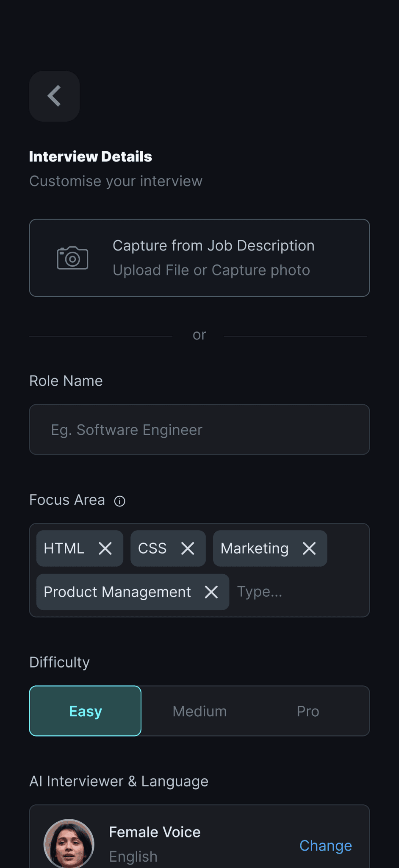
Task: Click the Marketing tag chip label
Action: [x=255, y=548]
